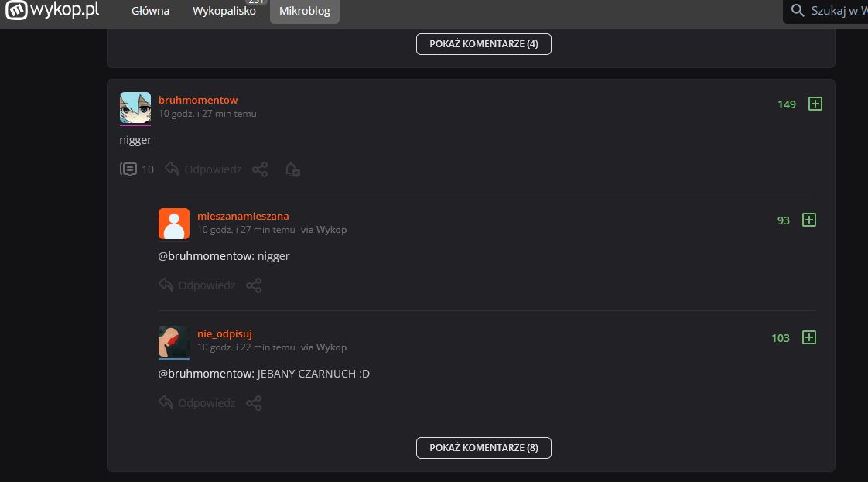Screen dimensions: 868x482
Task: Open bruhmomentow's avatar thumbnail
Action: tap(135, 108)
